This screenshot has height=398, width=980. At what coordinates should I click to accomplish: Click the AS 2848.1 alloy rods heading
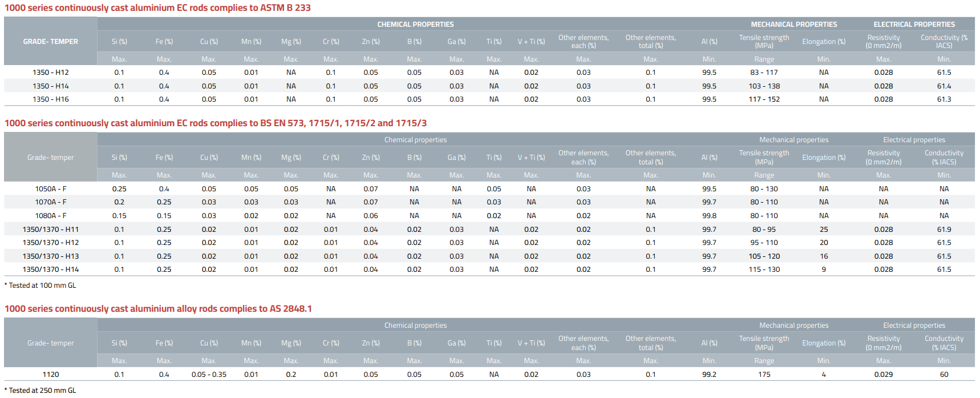pyautogui.click(x=158, y=309)
